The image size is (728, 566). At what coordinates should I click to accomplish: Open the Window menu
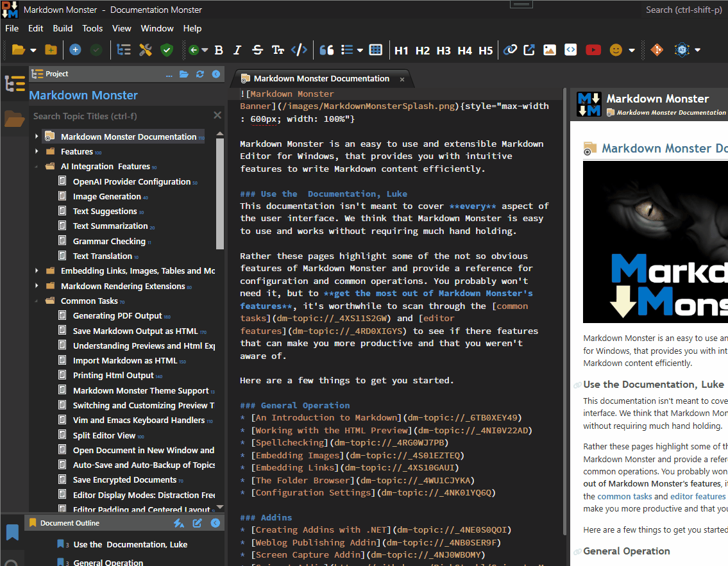157,28
